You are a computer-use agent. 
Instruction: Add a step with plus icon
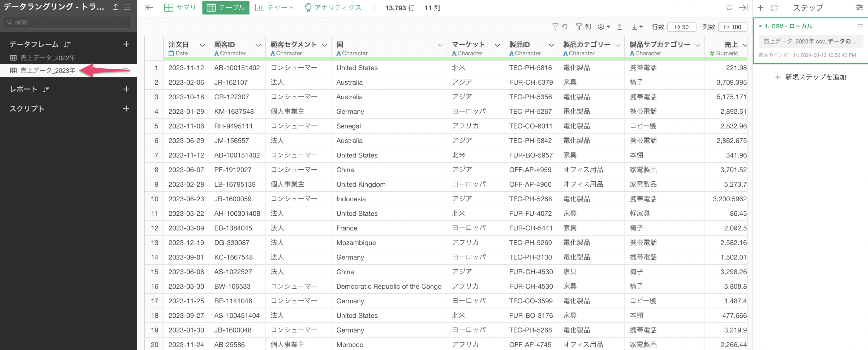click(x=760, y=7)
